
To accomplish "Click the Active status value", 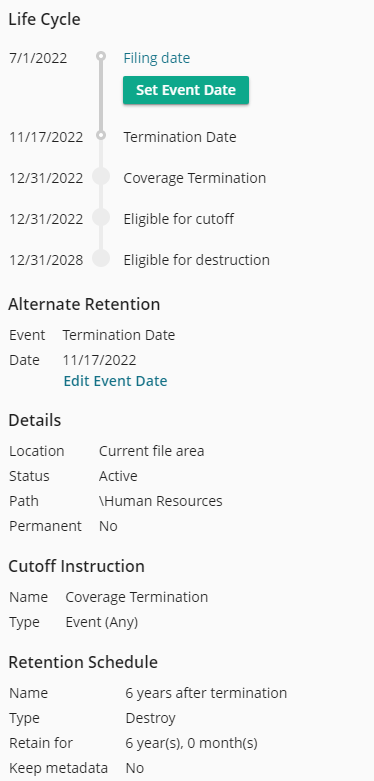I will [118, 476].
